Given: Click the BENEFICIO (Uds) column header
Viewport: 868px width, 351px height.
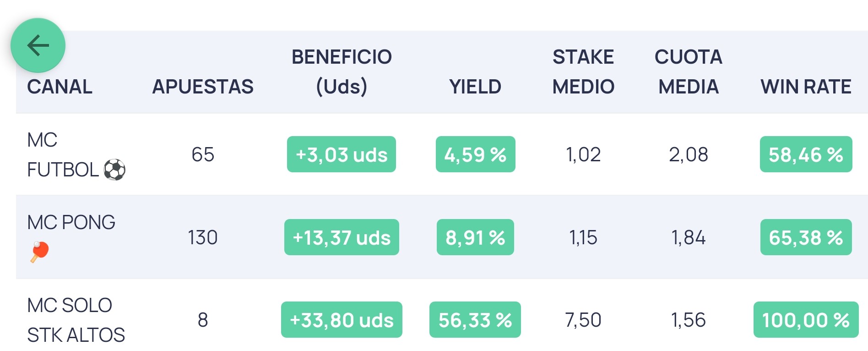Looking at the screenshot, I should (x=342, y=72).
